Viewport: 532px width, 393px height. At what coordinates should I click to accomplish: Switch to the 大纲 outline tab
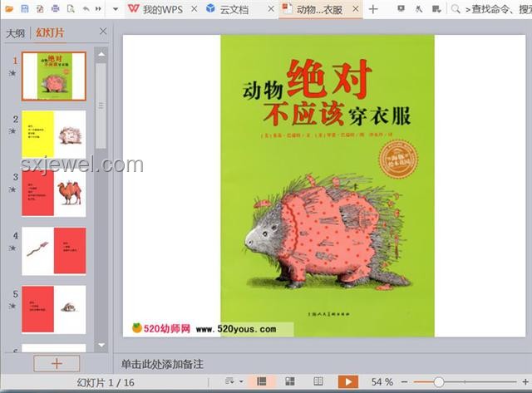[x=15, y=33]
